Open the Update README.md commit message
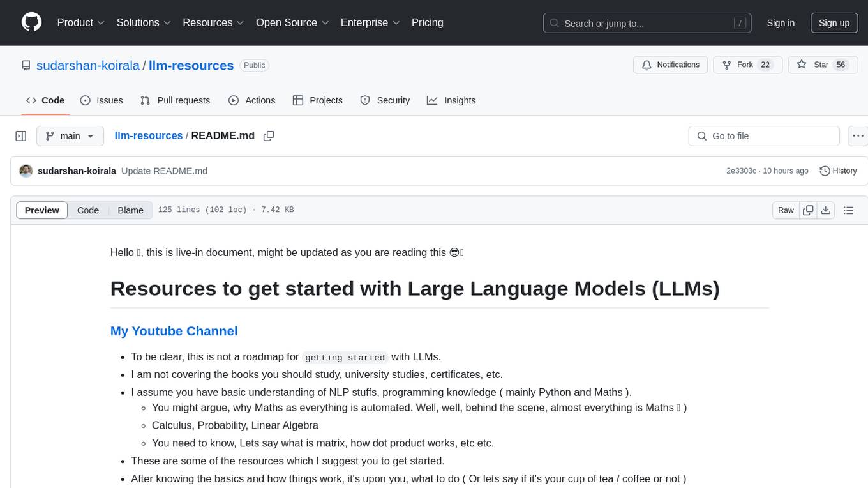The image size is (868, 488). pyautogui.click(x=165, y=171)
